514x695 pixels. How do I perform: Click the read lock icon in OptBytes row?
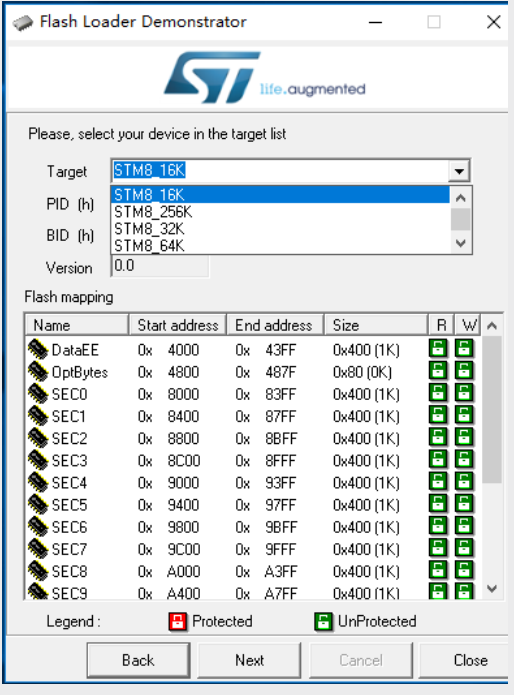pos(438,371)
